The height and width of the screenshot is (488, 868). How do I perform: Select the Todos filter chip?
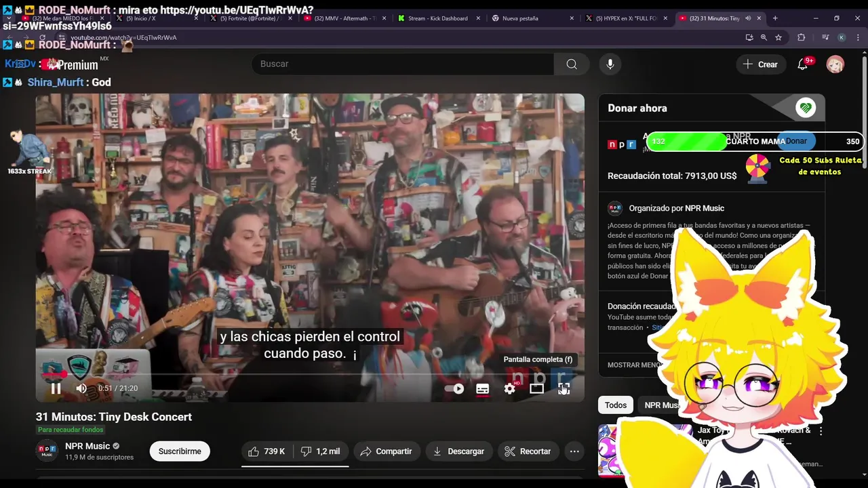coord(616,405)
